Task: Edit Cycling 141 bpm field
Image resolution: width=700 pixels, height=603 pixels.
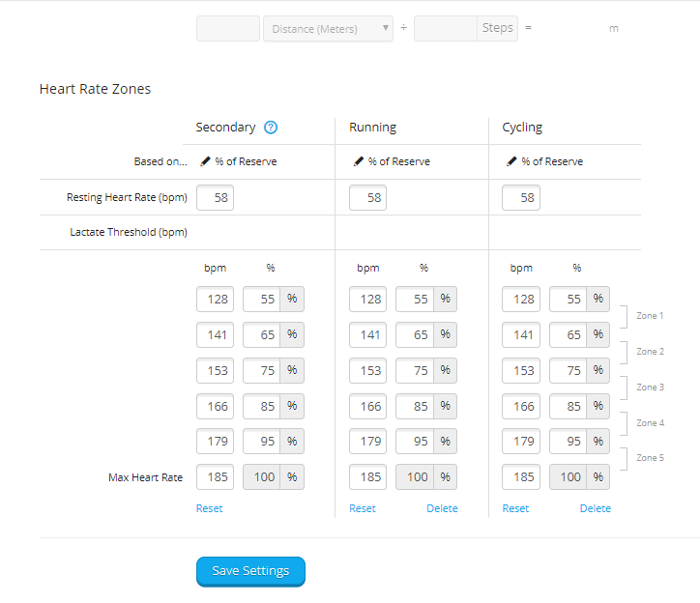Action: pyautogui.click(x=521, y=334)
